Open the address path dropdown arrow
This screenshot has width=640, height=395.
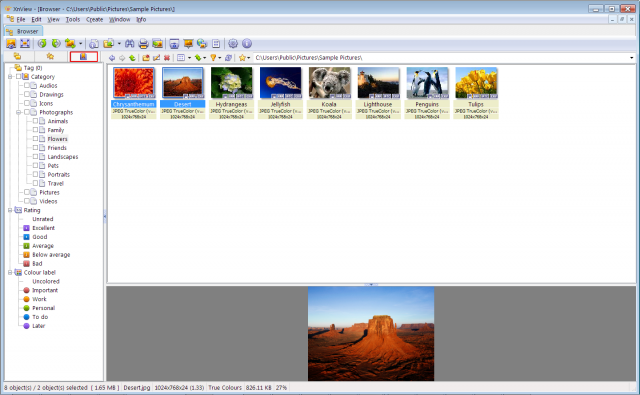pos(632,58)
